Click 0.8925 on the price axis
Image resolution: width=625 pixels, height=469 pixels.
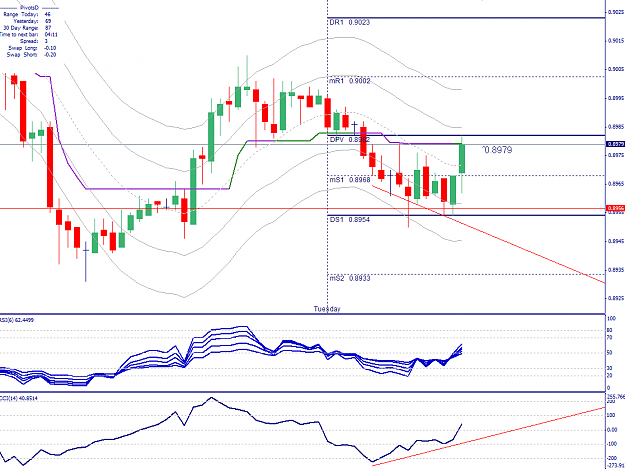(x=616, y=298)
